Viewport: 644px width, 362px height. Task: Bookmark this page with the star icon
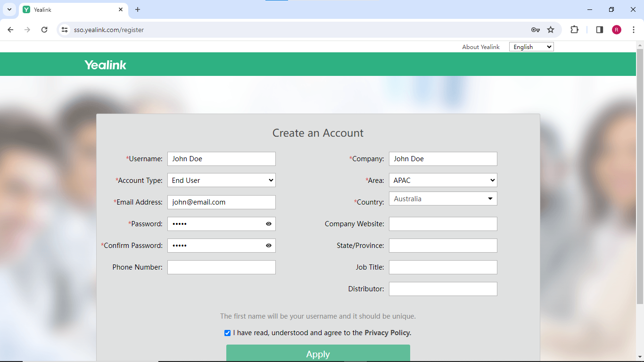click(551, 30)
